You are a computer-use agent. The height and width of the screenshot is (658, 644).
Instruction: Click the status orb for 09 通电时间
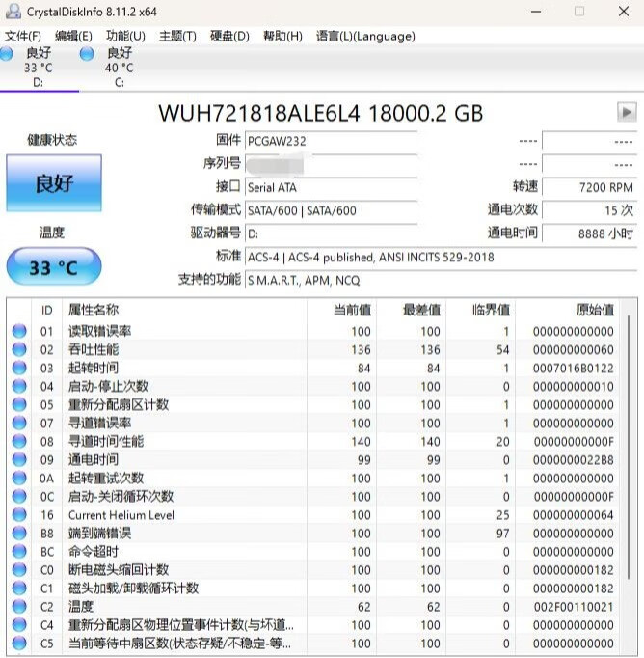coord(19,459)
